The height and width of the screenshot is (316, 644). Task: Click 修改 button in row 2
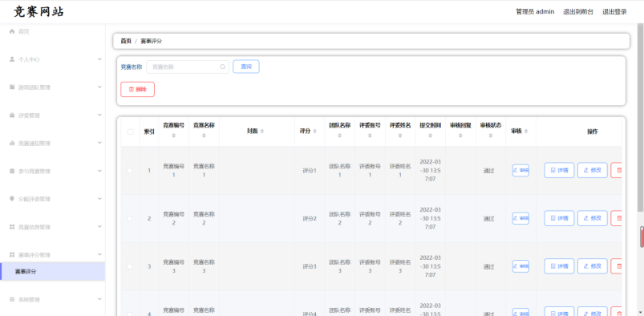pos(593,218)
